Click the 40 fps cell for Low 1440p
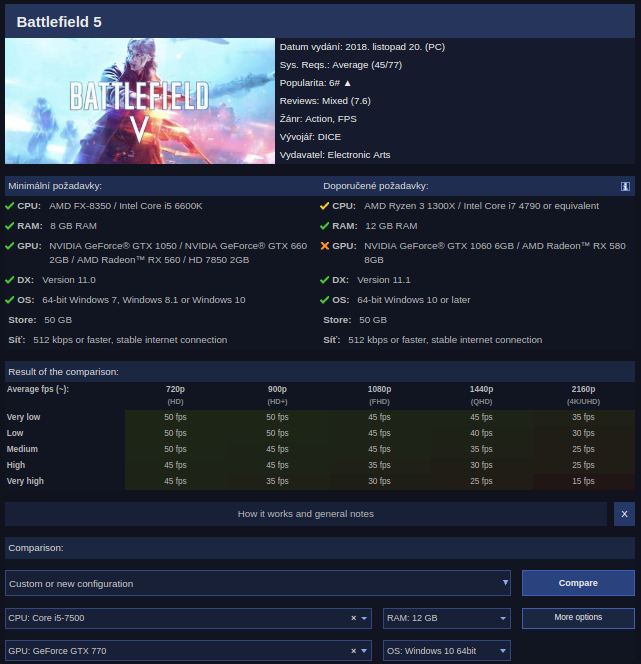This screenshot has width=641, height=664. pos(481,433)
